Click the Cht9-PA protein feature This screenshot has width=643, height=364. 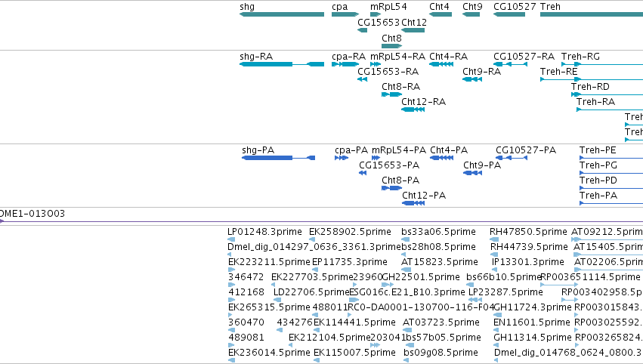pyautogui.click(x=472, y=173)
